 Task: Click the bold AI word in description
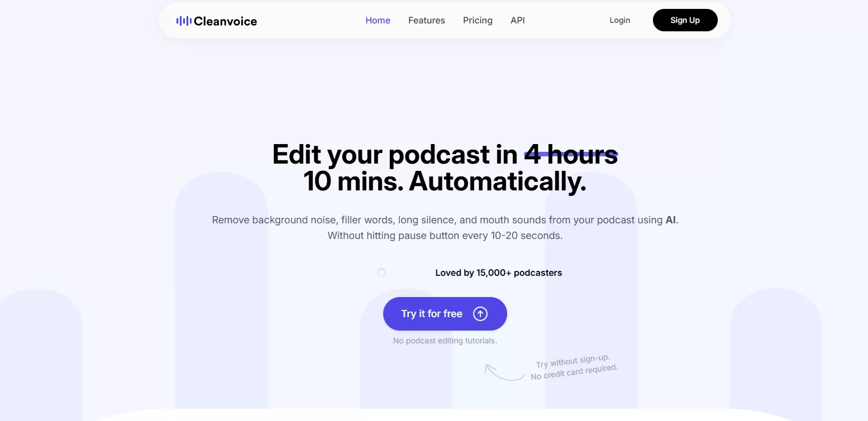coord(670,220)
